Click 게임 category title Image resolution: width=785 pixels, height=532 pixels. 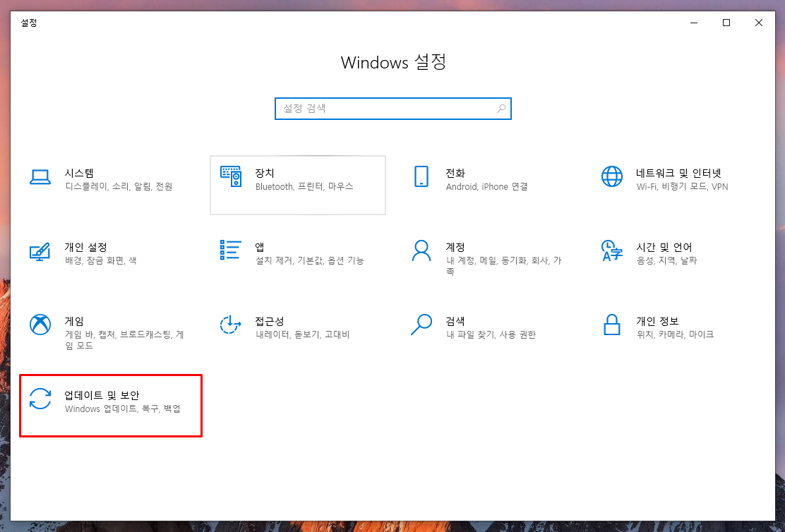[x=74, y=321]
